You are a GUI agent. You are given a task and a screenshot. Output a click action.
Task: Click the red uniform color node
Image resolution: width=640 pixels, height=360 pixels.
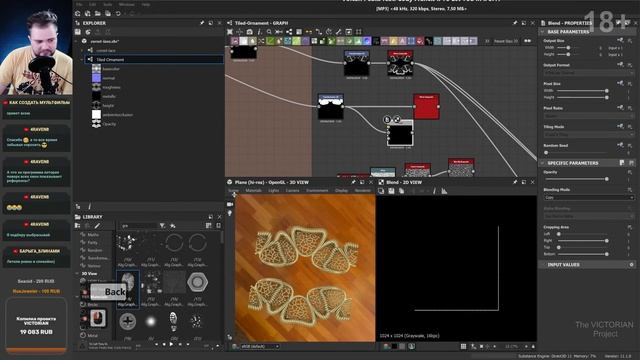pyautogui.click(x=426, y=107)
